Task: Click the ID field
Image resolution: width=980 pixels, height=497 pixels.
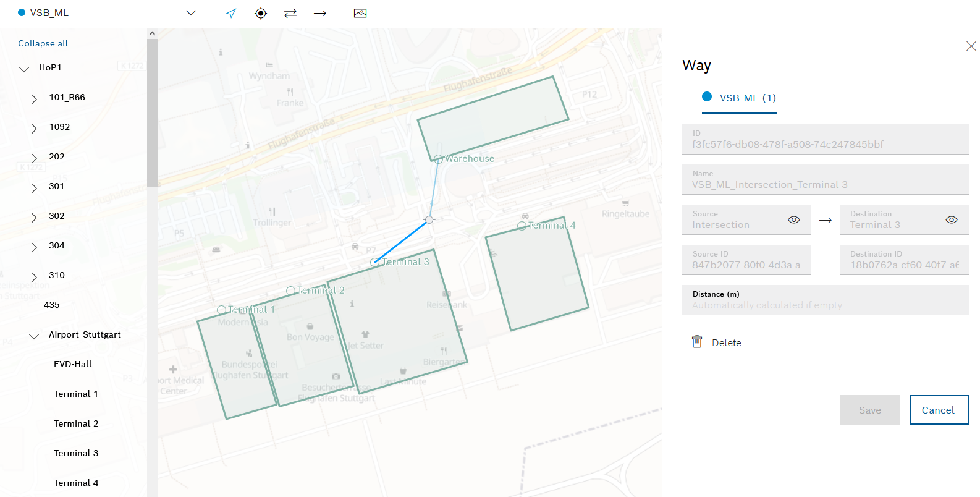Action: coord(826,139)
